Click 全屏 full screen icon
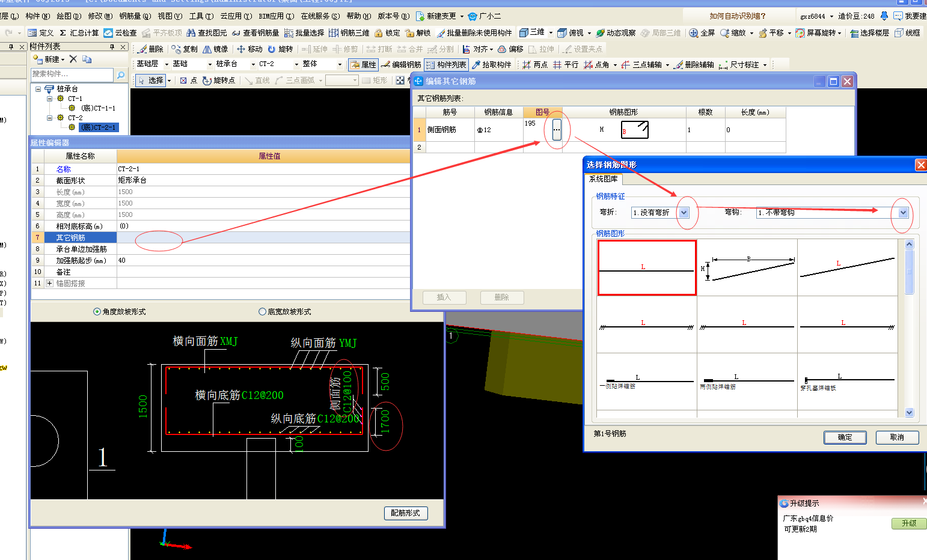The height and width of the screenshot is (560, 927). coord(694,33)
